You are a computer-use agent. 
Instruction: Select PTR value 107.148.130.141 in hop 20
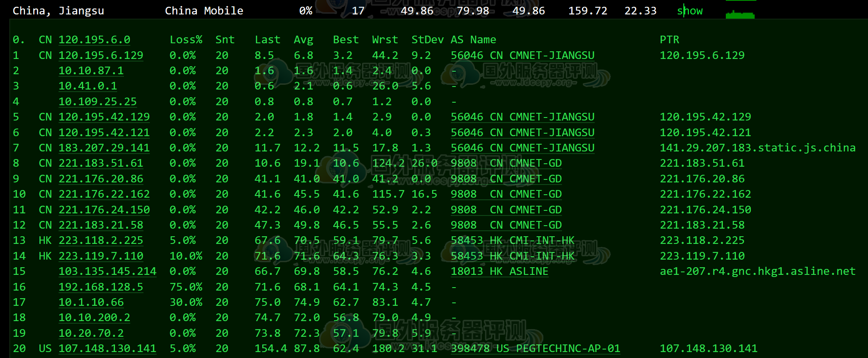(x=708, y=349)
